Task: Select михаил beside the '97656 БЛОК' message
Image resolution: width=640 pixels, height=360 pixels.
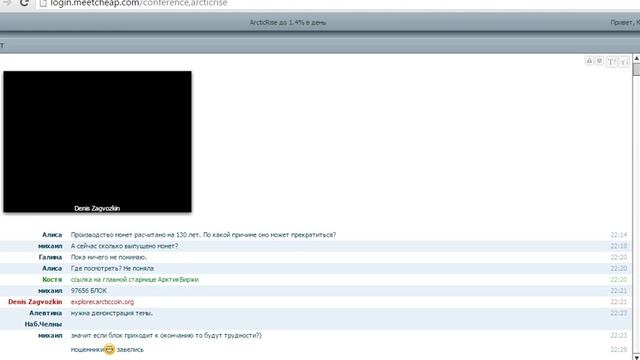Action: [x=50, y=291]
